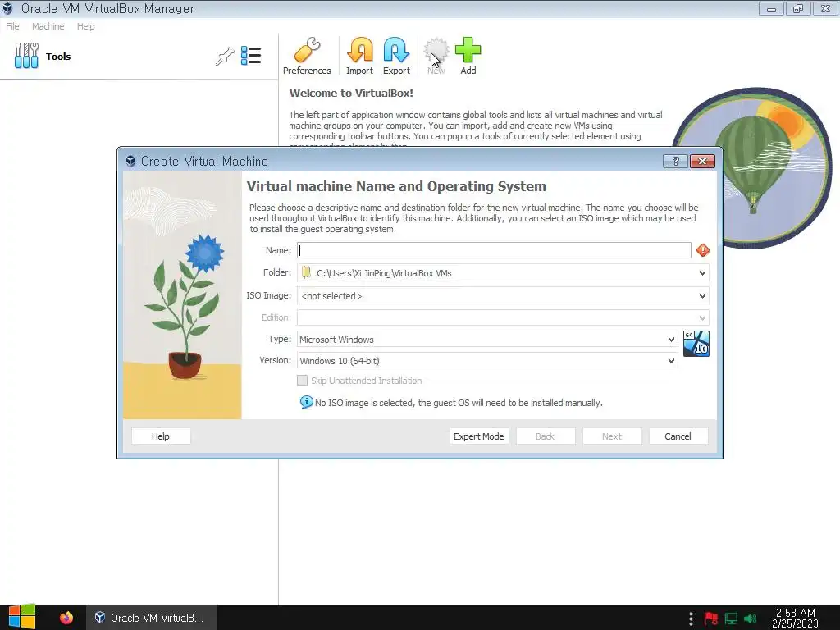Launch Firefox from the taskbar

coord(66,618)
